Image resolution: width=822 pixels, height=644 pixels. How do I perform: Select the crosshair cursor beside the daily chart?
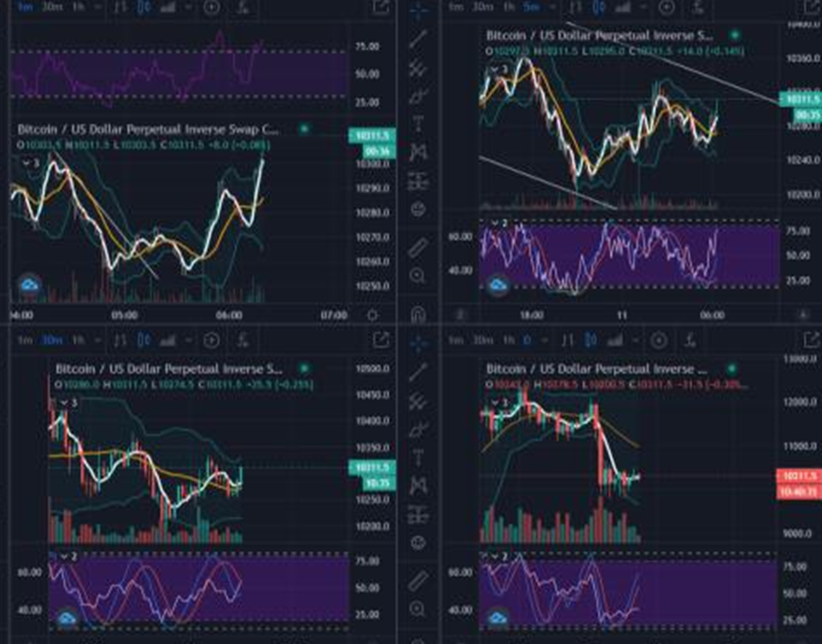pyautogui.click(x=418, y=344)
